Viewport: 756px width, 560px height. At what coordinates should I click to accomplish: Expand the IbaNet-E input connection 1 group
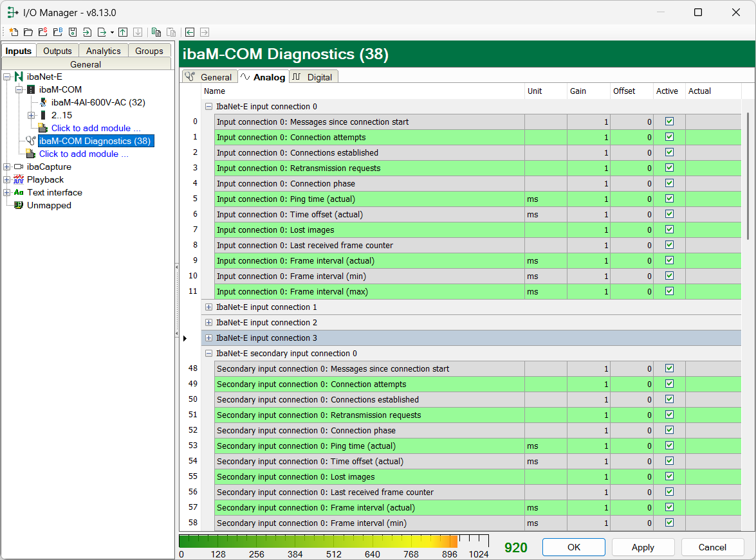(x=208, y=307)
